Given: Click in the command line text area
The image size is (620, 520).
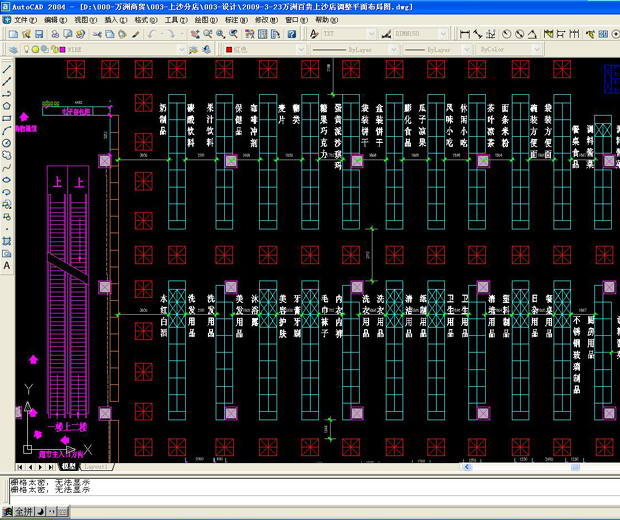Looking at the screenshot, I should click(300, 486).
